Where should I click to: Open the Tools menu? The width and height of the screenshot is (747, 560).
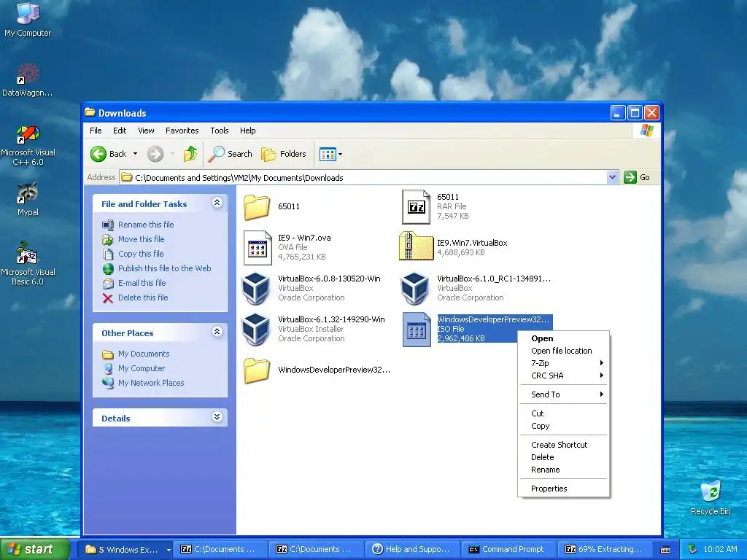point(219,131)
